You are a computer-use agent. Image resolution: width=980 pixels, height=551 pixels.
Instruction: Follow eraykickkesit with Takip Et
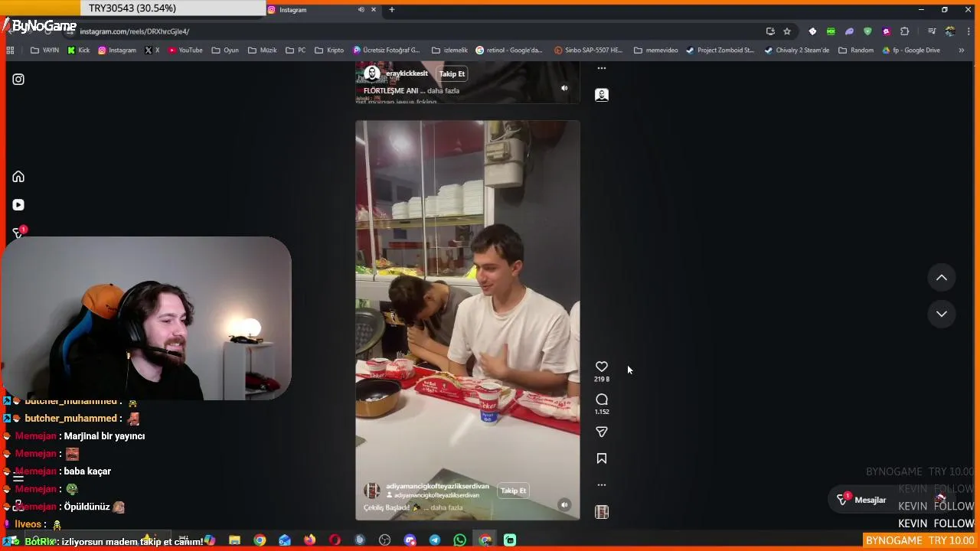pos(452,73)
